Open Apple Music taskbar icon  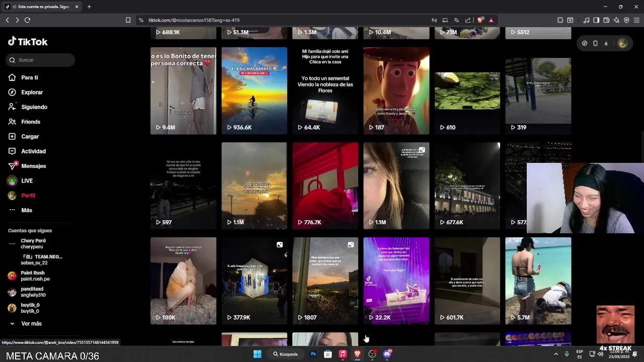(x=343, y=354)
